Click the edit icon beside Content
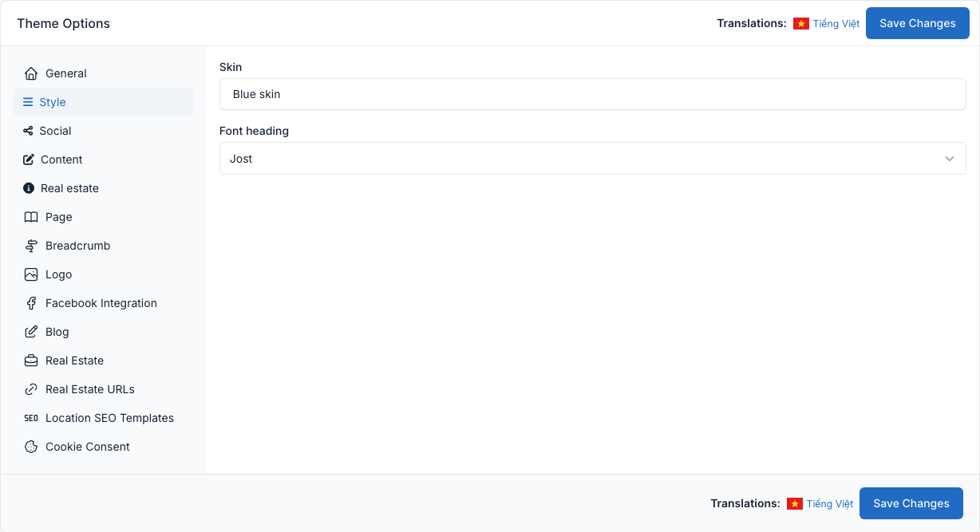Screen dimensions: 980x532 pos(29,160)
